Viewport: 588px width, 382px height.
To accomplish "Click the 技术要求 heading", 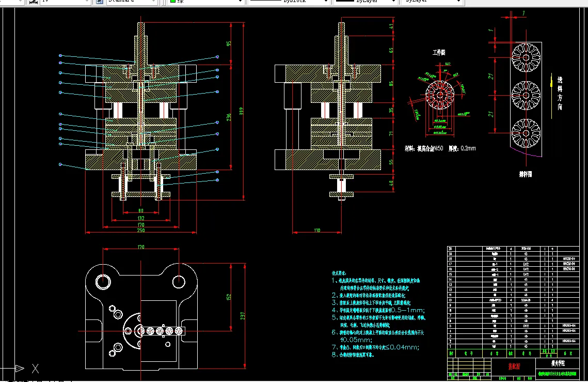I will coord(339,273).
